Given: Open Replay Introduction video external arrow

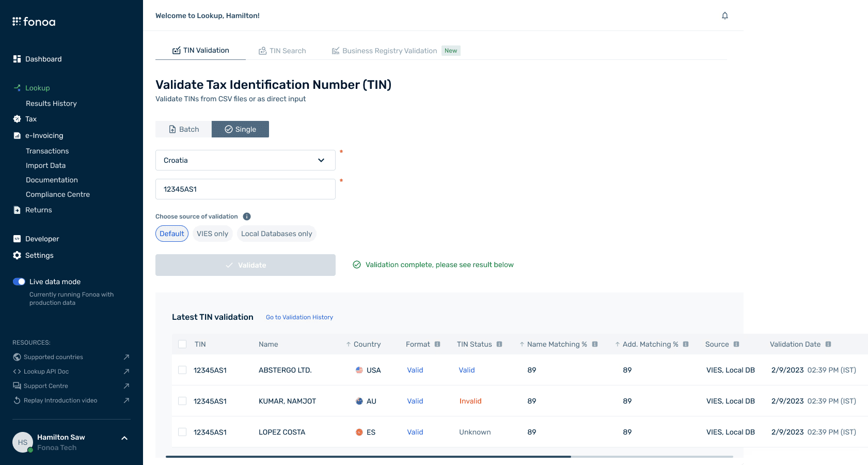Looking at the screenshot, I should pyautogui.click(x=127, y=400).
